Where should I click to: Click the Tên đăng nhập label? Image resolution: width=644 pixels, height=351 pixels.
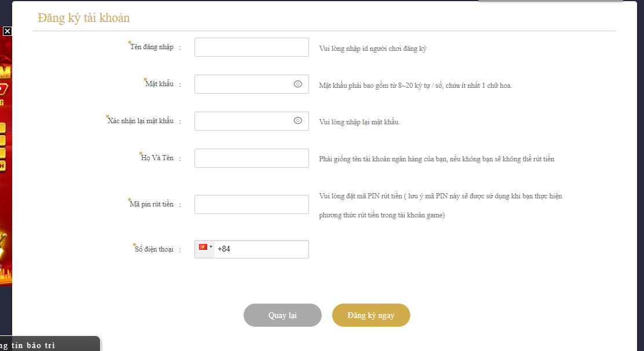tap(152, 47)
